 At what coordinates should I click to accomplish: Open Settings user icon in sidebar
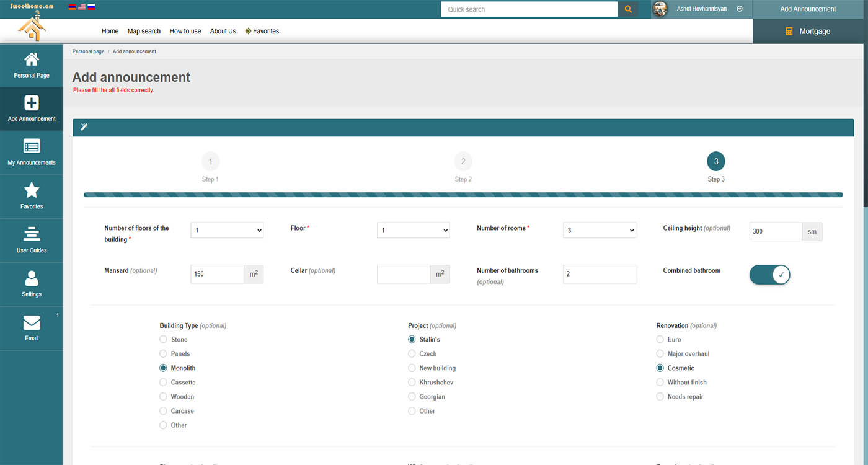[32, 278]
